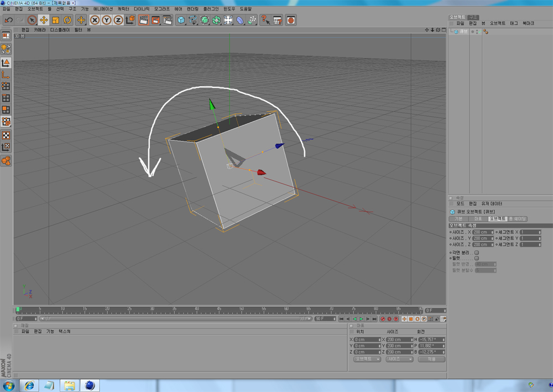553x392 pixels.
Task: Switch to the 좌표 attributes tab
Action: [x=478, y=219]
